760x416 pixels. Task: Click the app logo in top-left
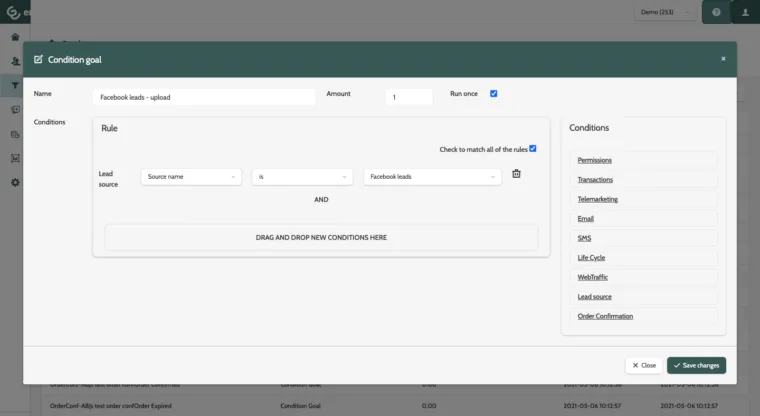pyautogui.click(x=14, y=12)
